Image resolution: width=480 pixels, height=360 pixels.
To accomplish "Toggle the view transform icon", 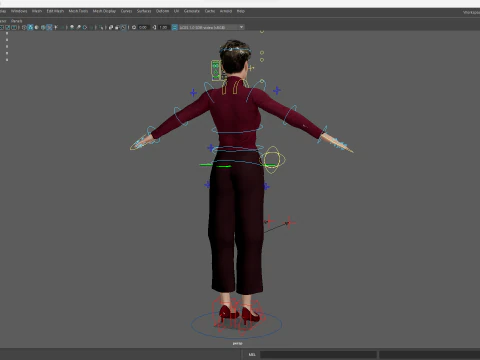I will point(174,27).
